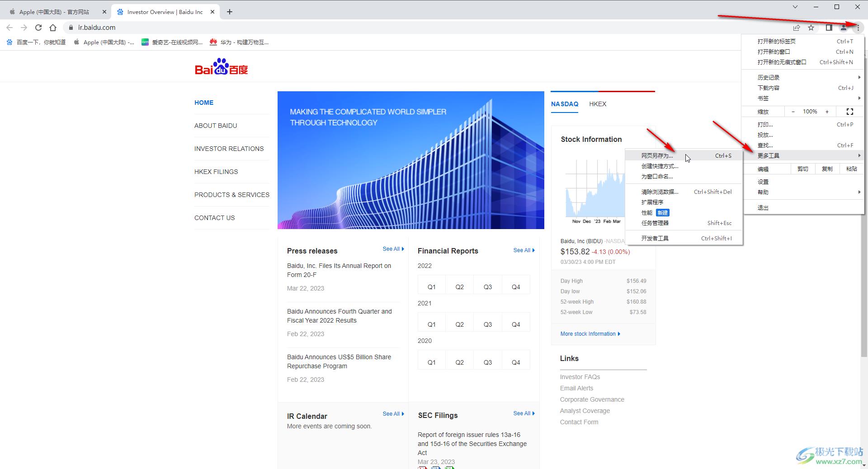Viewport: 868px width, 469px height.
Task: Select 创建快捷方式... in submenu
Action: point(684,166)
